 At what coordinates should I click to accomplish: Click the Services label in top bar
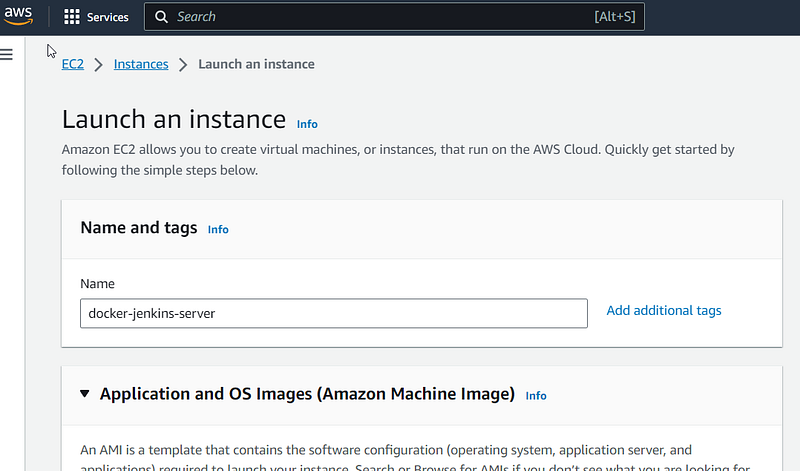[x=108, y=17]
